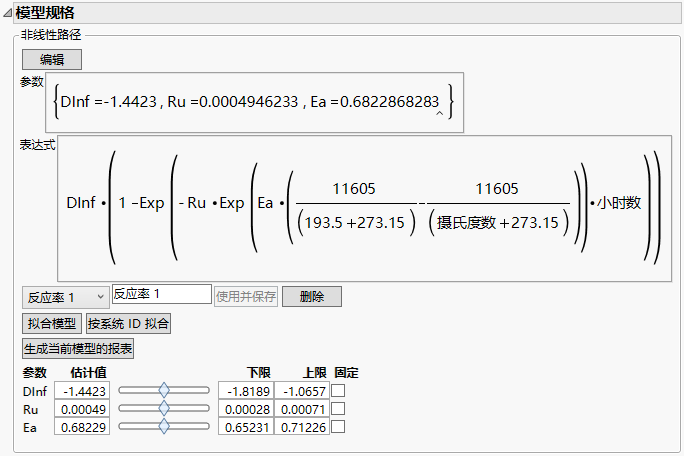
Task: Click the Ru lower limit field 0.00028
Action: (x=246, y=409)
